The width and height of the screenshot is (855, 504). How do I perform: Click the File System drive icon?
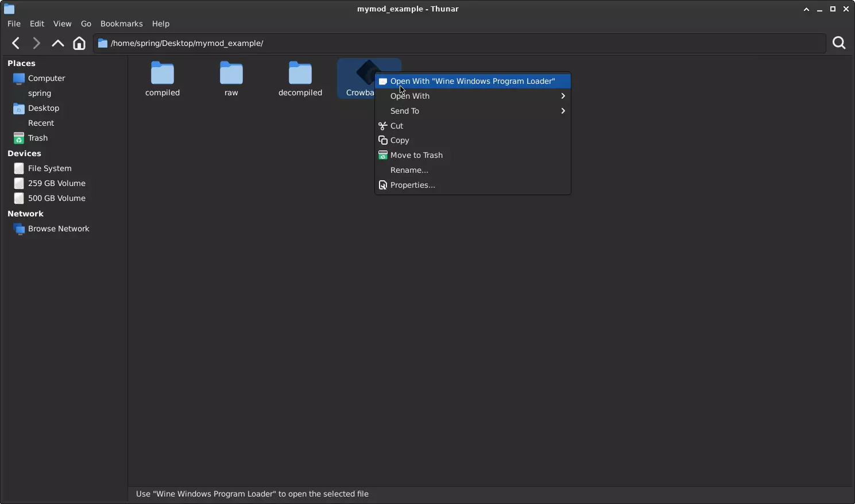19,168
